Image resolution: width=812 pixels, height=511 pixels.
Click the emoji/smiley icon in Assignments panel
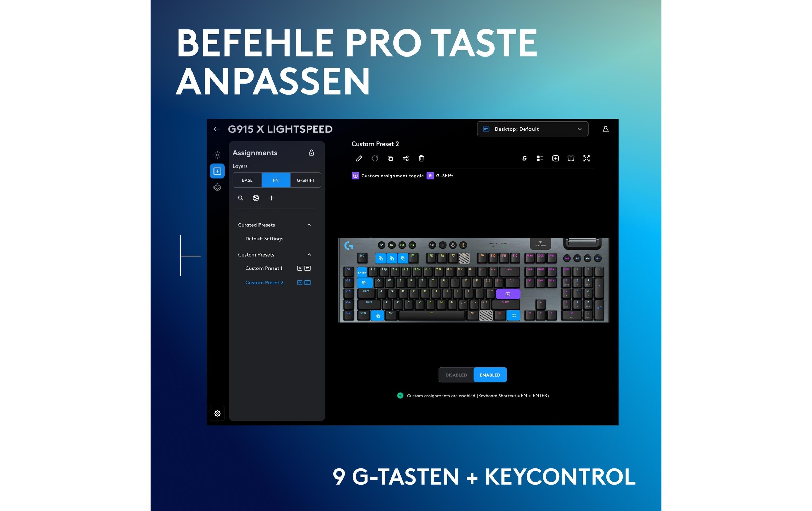click(256, 198)
